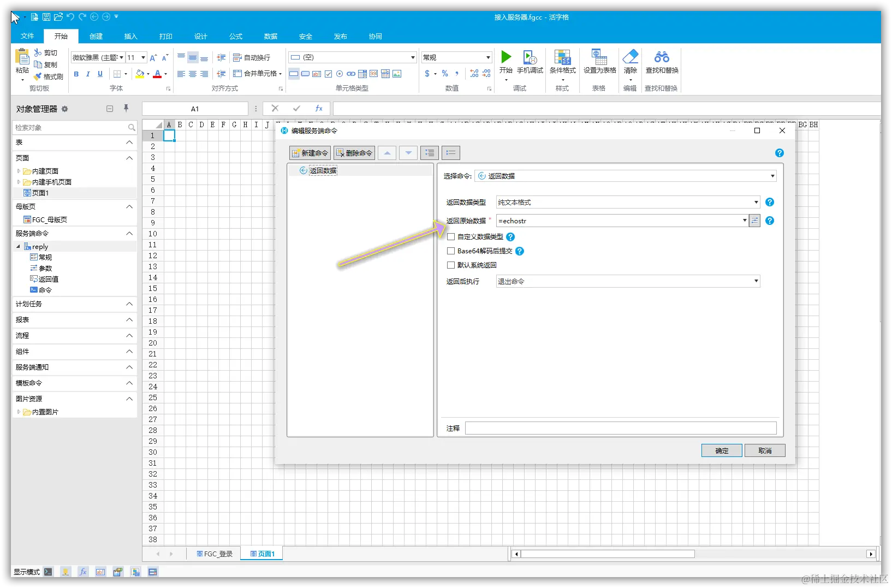
Task: Enable the 默认系统返回 checkbox
Action: 451,265
